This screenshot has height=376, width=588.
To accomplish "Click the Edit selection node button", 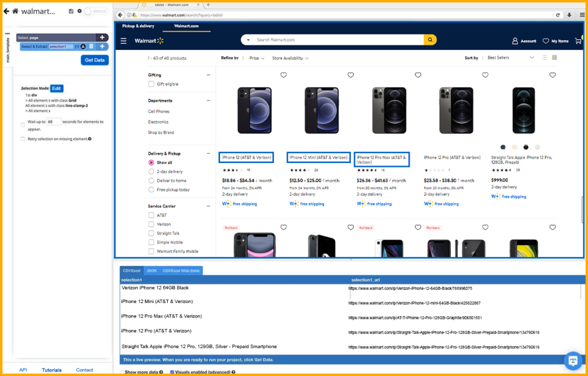I will (57, 88).
